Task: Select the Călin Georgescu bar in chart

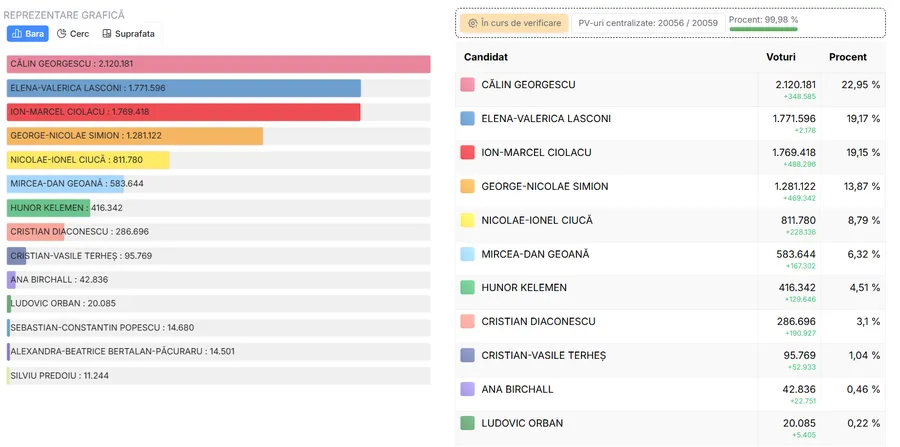Action: coord(218,64)
